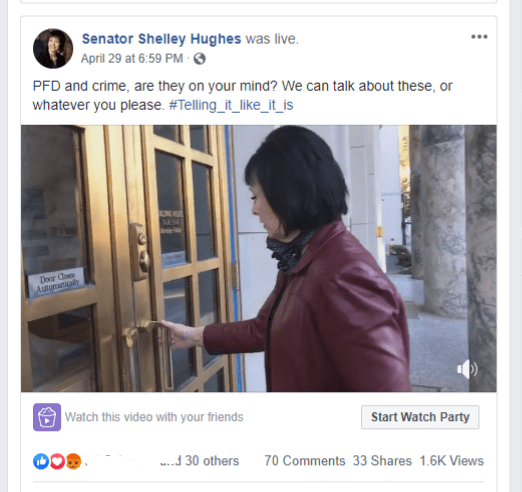The image size is (522, 492).
Task: Click the post text about PFD and crime
Action: (x=242, y=96)
